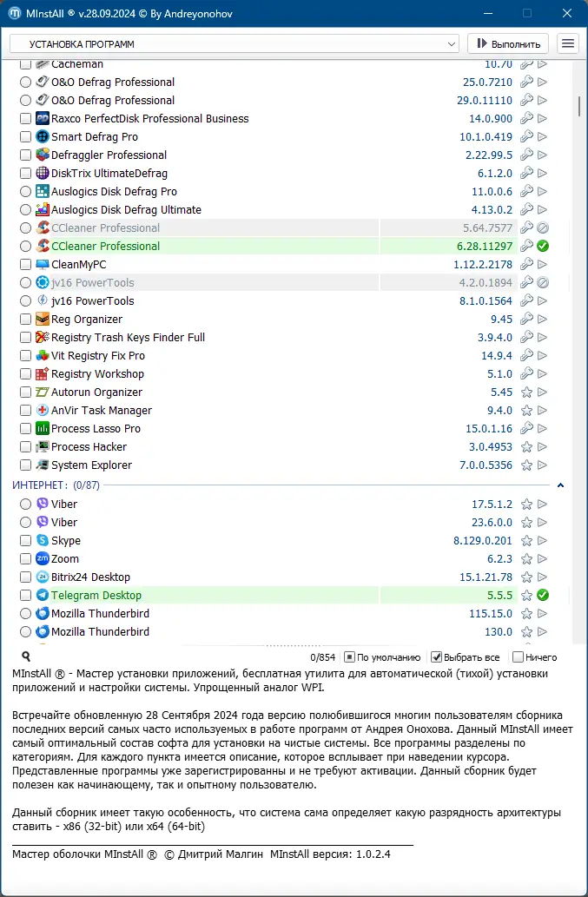Screen dimensions: 588x897
Task: Click key icon for Raxco PerfectDisk Professional Business
Action: [x=527, y=118]
